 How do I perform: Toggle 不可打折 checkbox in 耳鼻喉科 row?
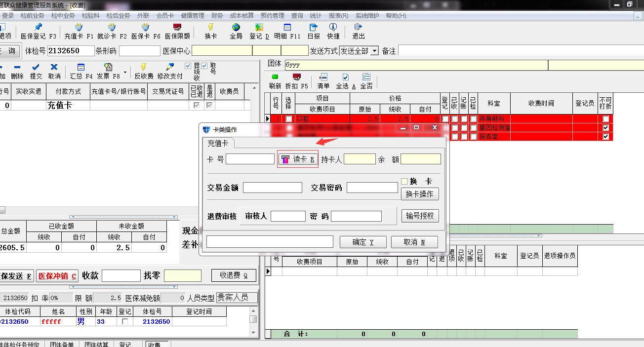coord(605,119)
